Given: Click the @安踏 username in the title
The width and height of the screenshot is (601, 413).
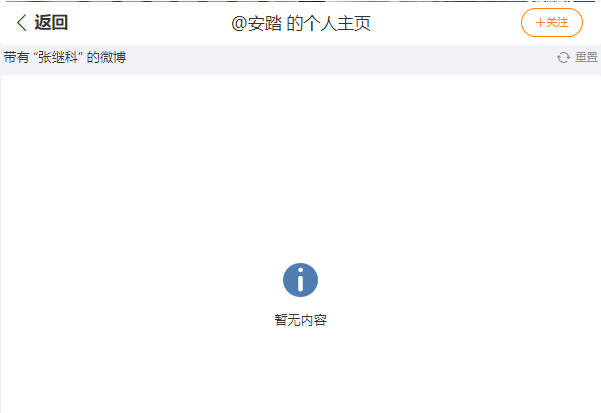Looking at the screenshot, I should click(257, 23).
